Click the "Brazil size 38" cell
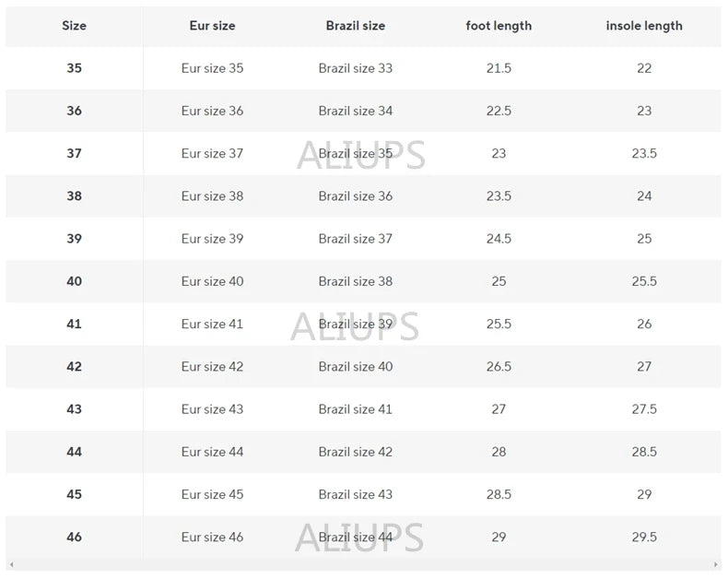The image size is (728, 579). (x=356, y=281)
